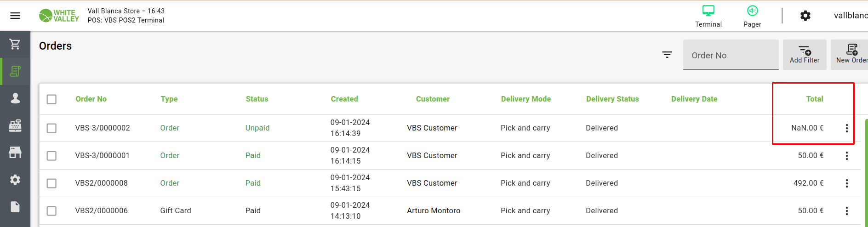Toggle the select-all orders checkbox

coord(51,99)
